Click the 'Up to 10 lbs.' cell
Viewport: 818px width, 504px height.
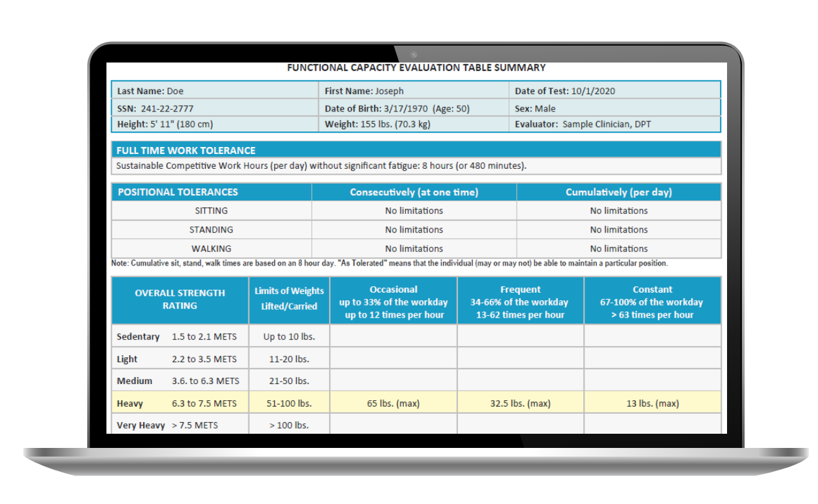pyautogui.click(x=289, y=336)
